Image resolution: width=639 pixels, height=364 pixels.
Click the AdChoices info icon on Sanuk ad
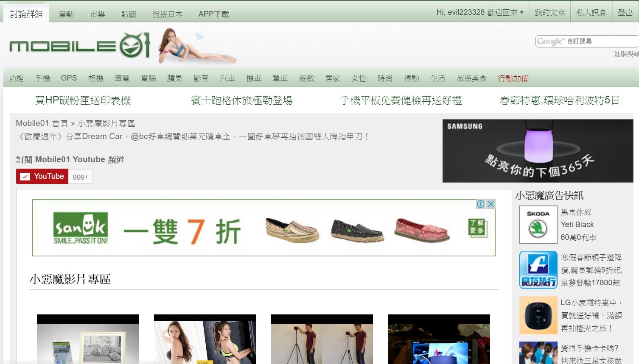tap(481, 204)
